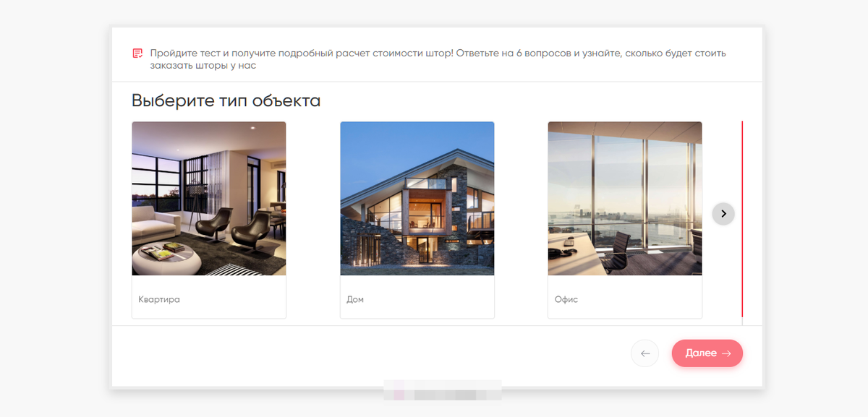Click the heading Выберите тип объекта
The width and height of the screenshot is (868, 417).
pyautogui.click(x=226, y=100)
